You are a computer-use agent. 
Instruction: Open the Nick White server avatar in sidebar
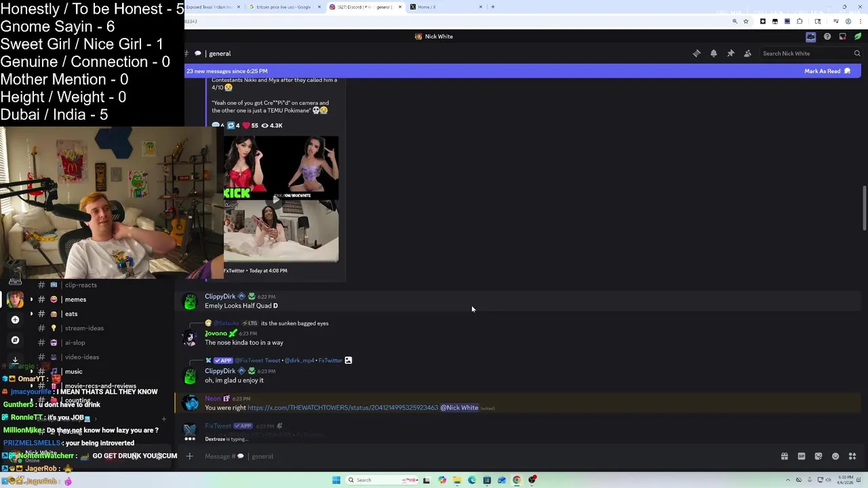coord(15,299)
